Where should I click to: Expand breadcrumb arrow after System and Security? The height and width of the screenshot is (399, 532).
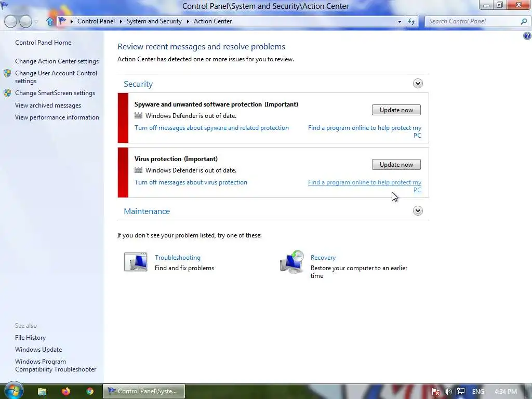(x=188, y=21)
